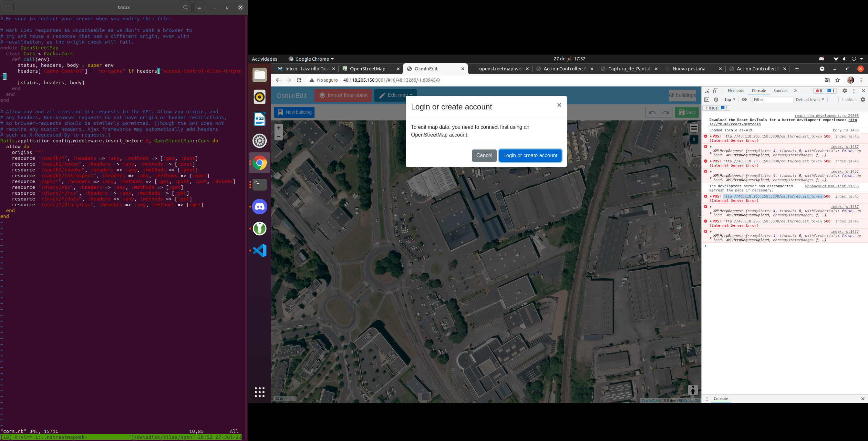Switch to Sources tab in DevTools

click(780, 91)
